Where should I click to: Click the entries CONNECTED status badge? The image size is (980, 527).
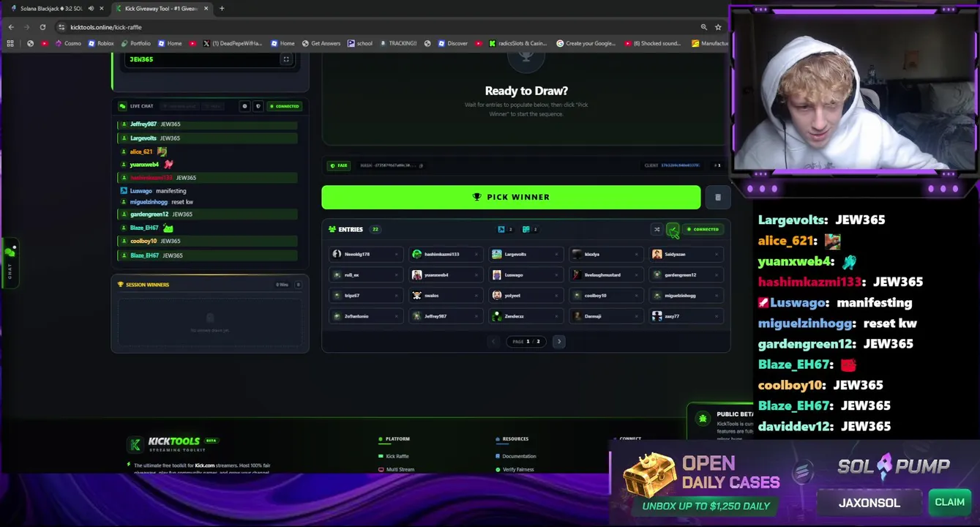tap(703, 229)
